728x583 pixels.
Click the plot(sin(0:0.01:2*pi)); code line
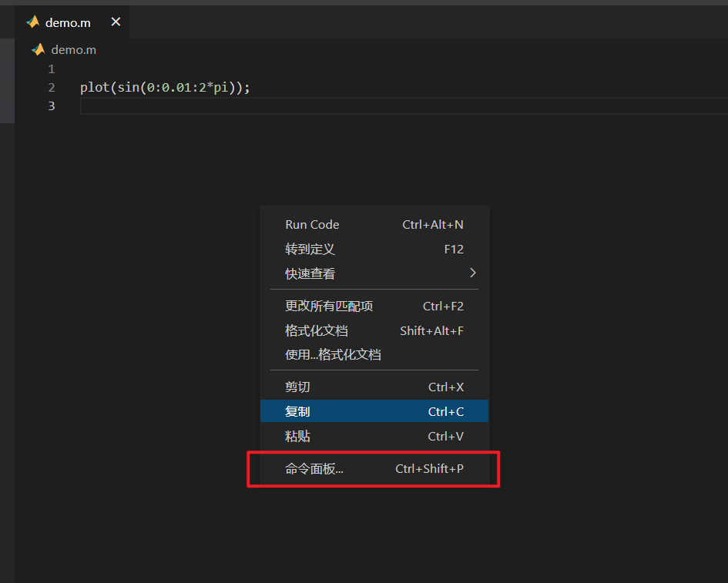pyautogui.click(x=165, y=87)
